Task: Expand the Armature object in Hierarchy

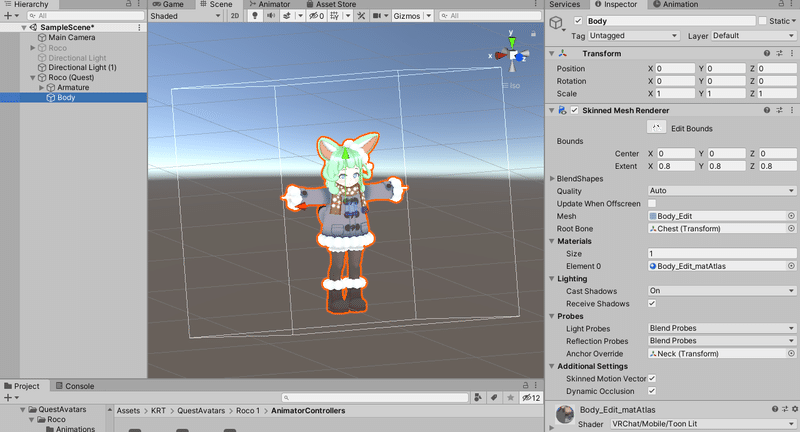Action: click(x=41, y=88)
